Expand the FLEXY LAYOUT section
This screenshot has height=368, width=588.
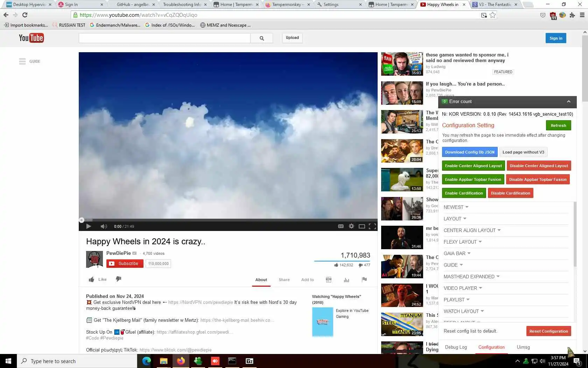point(462,242)
